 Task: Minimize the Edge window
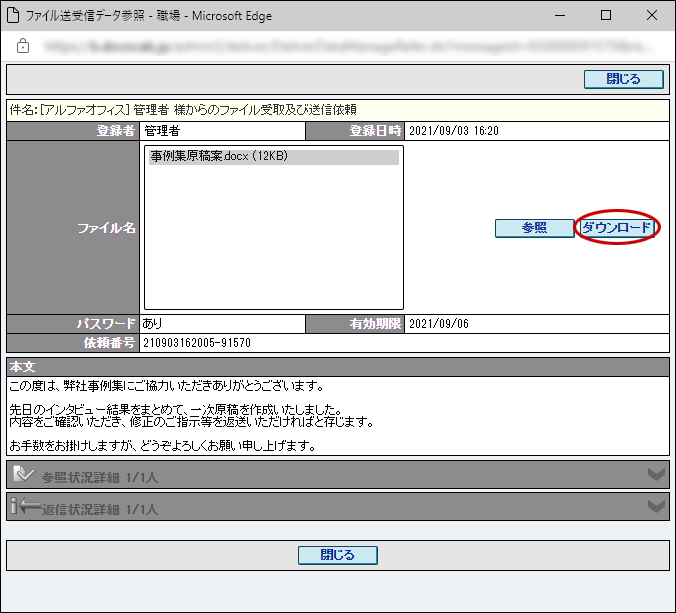click(x=560, y=16)
